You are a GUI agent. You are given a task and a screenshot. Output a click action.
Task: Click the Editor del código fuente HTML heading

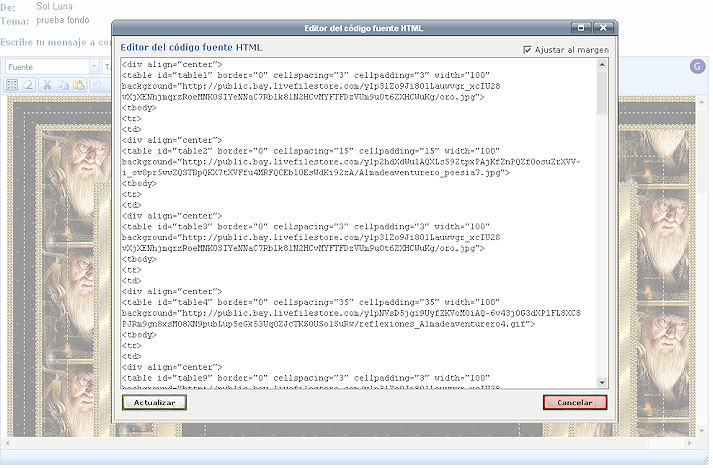[191, 47]
